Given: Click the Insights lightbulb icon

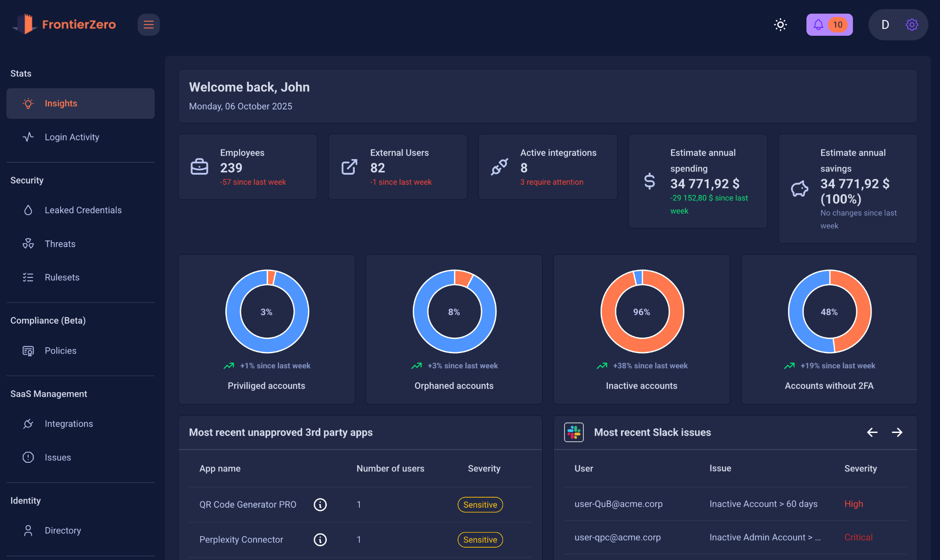Looking at the screenshot, I should (28, 103).
